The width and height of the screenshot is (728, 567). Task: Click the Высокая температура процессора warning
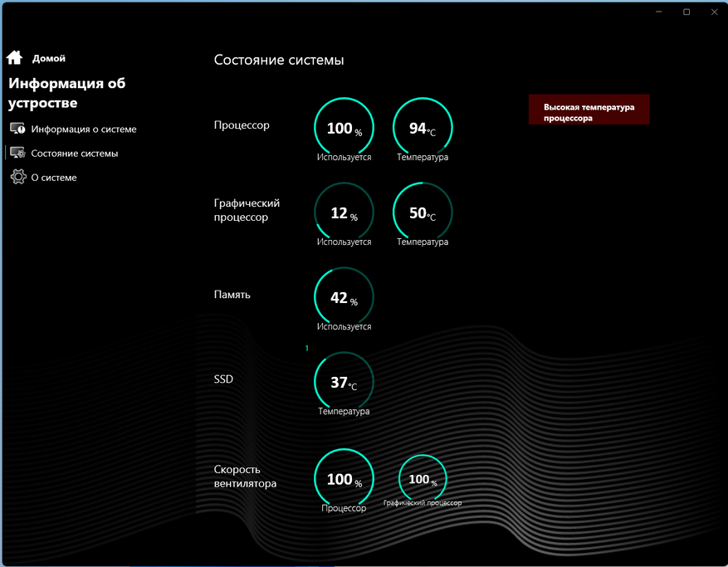(x=589, y=110)
